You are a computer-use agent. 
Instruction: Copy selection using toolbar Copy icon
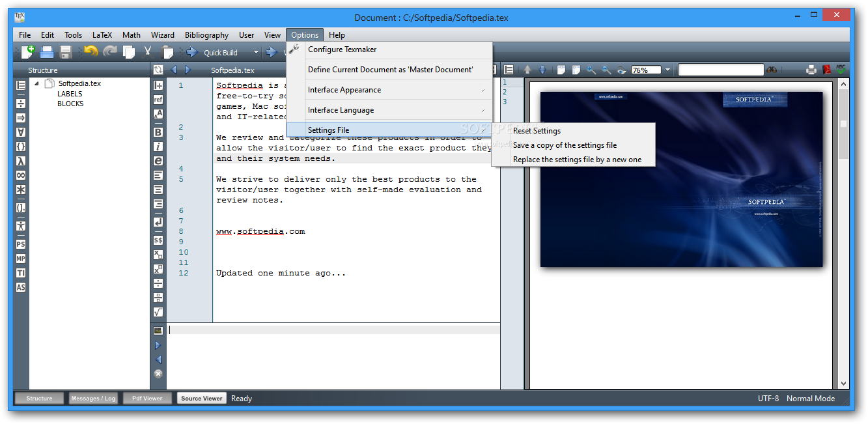(129, 52)
